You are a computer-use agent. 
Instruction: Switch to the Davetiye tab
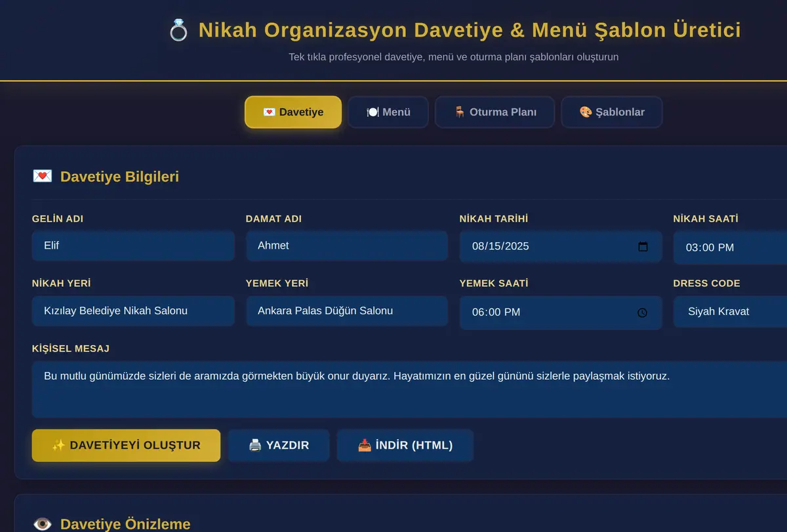click(x=293, y=112)
